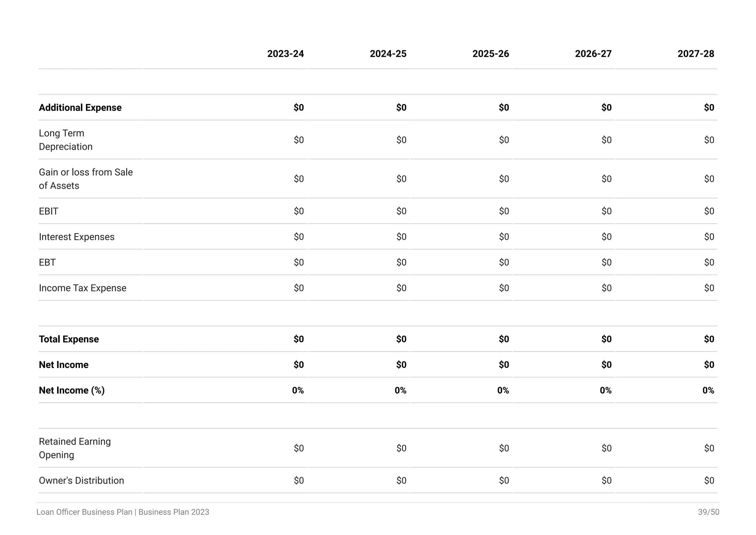Click the Income Tax Expense label
Viewport: 756px width, 535px height.
point(83,288)
